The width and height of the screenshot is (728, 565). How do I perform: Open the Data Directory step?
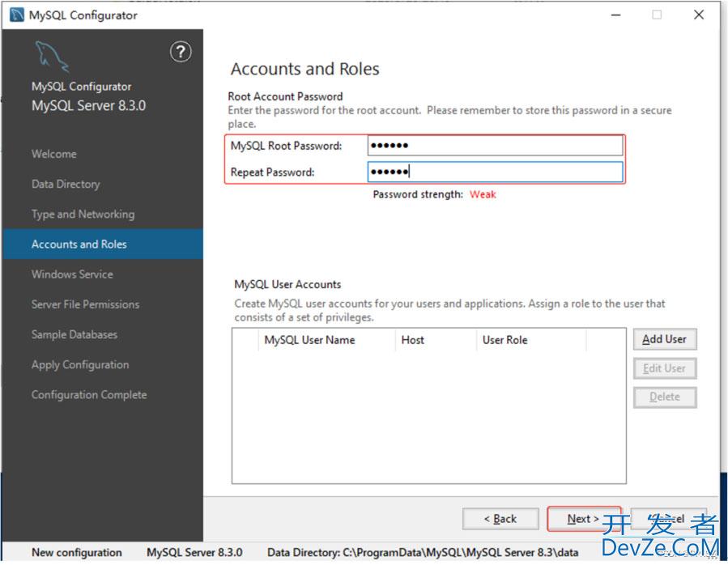[x=66, y=185]
